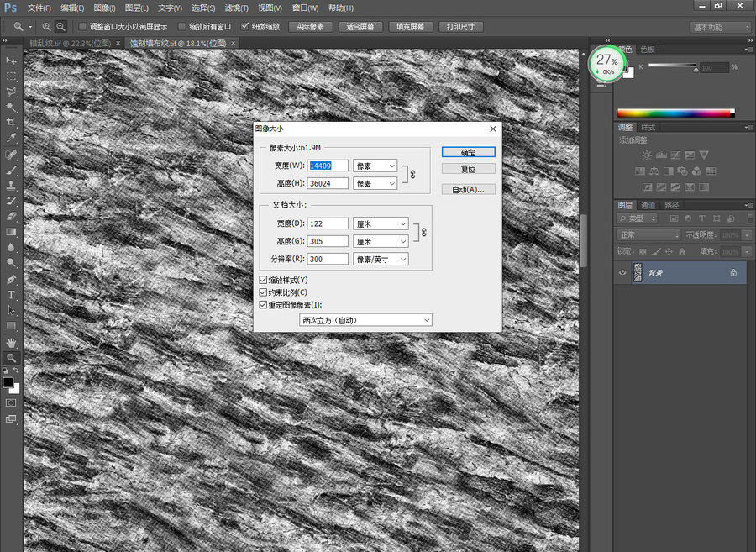This screenshot has height=552, width=756.
Task: Uncheck 约束比例(C) checkbox
Action: point(263,292)
